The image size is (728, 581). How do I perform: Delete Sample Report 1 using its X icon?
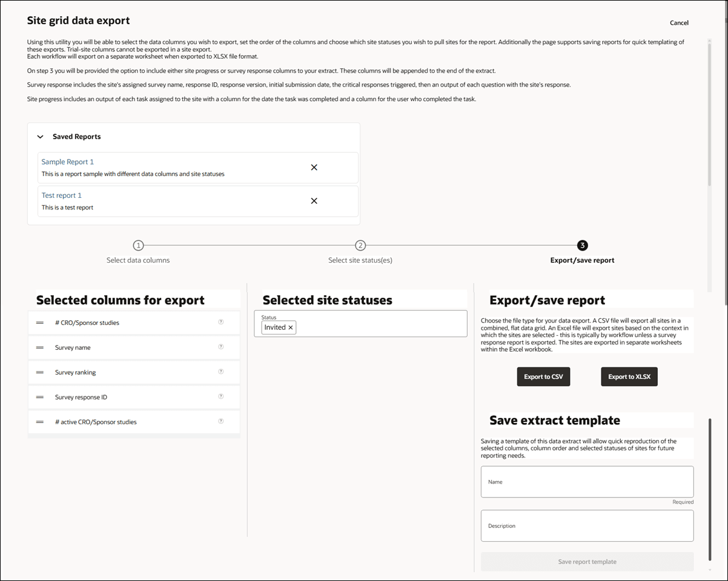coord(314,167)
